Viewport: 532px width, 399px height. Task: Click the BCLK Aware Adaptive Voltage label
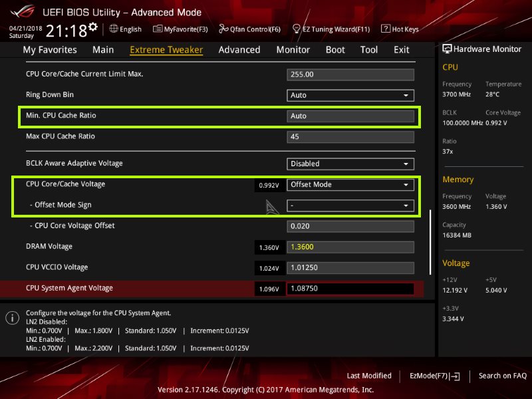[74, 163]
